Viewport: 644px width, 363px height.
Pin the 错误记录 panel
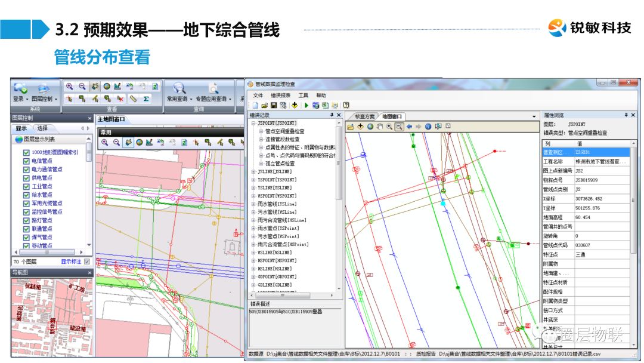point(332,115)
